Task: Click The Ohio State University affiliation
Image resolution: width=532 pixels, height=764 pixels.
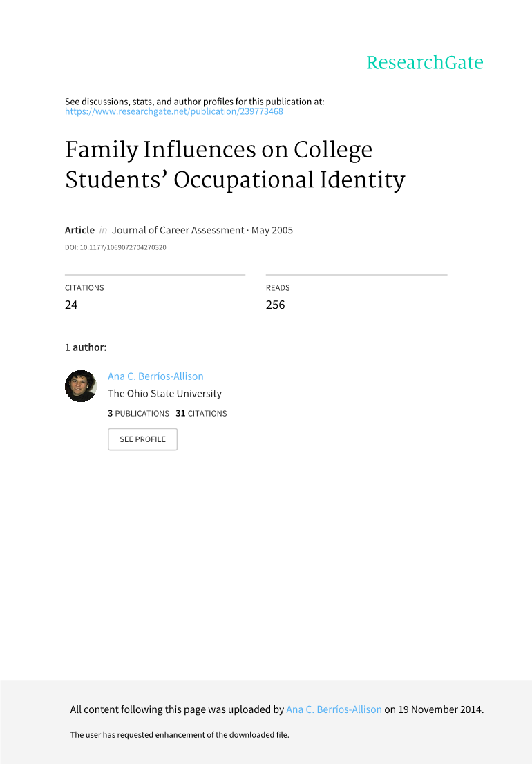Action: coord(164,394)
